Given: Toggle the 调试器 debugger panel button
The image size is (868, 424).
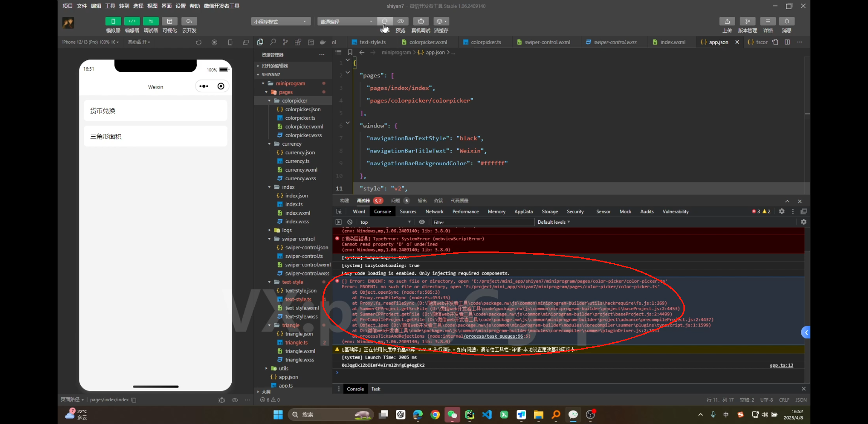Looking at the screenshot, I should pos(151,21).
